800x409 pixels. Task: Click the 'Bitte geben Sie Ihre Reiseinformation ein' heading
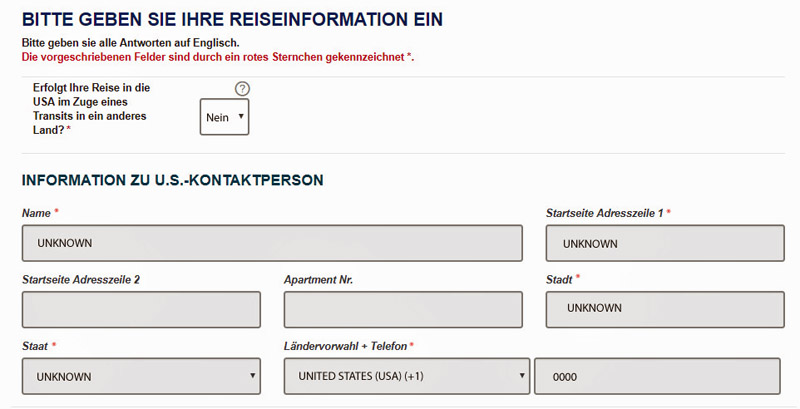232,20
